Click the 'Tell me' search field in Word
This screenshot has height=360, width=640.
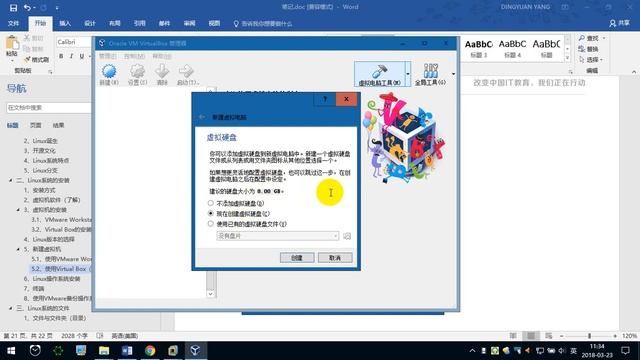(x=263, y=24)
